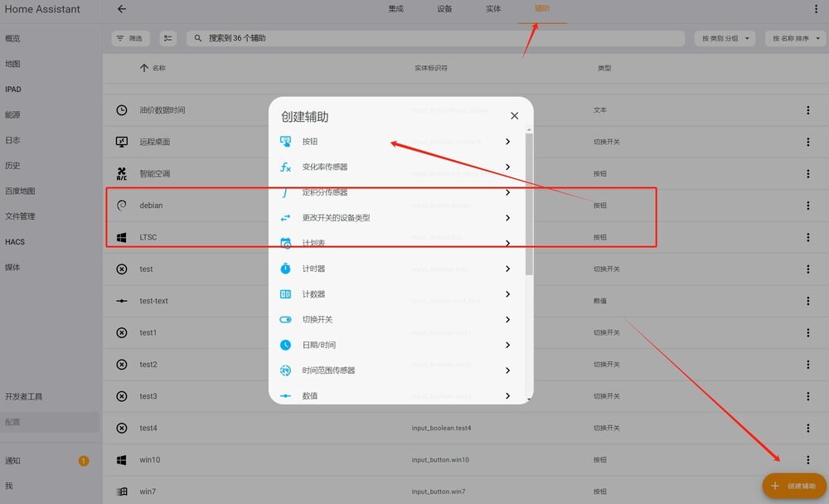Open row menu for 油价数据时间
The width and height of the screenshot is (829, 504).
(x=807, y=110)
